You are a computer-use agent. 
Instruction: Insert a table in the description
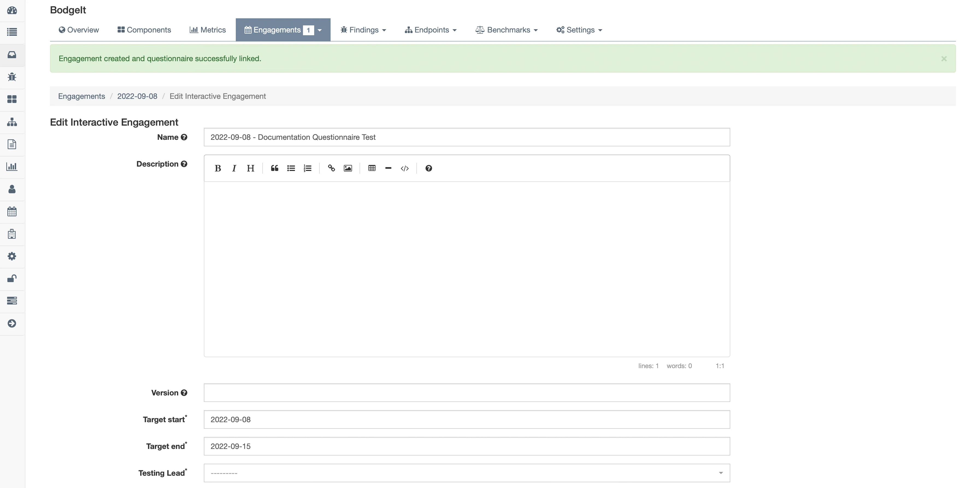click(x=372, y=168)
